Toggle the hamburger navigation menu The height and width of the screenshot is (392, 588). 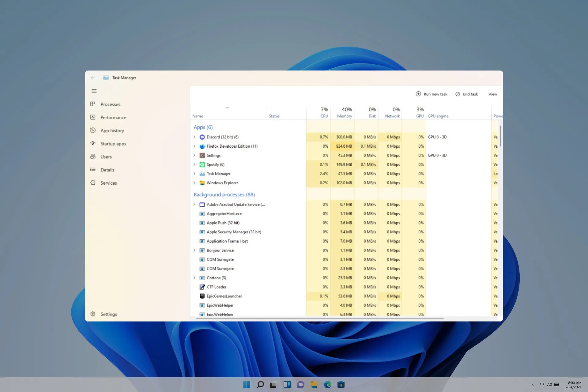click(x=94, y=91)
